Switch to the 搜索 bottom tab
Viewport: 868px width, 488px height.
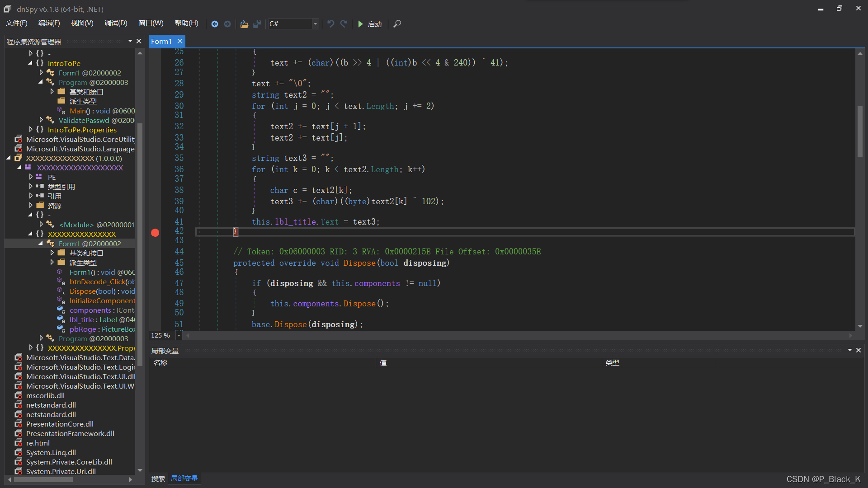pyautogui.click(x=158, y=479)
